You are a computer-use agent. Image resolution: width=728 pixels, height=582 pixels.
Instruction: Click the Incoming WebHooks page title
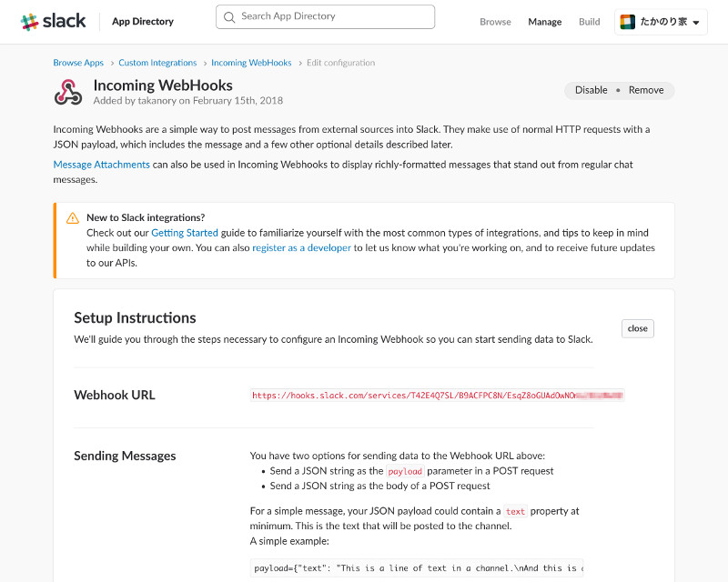pyautogui.click(x=163, y=85)
